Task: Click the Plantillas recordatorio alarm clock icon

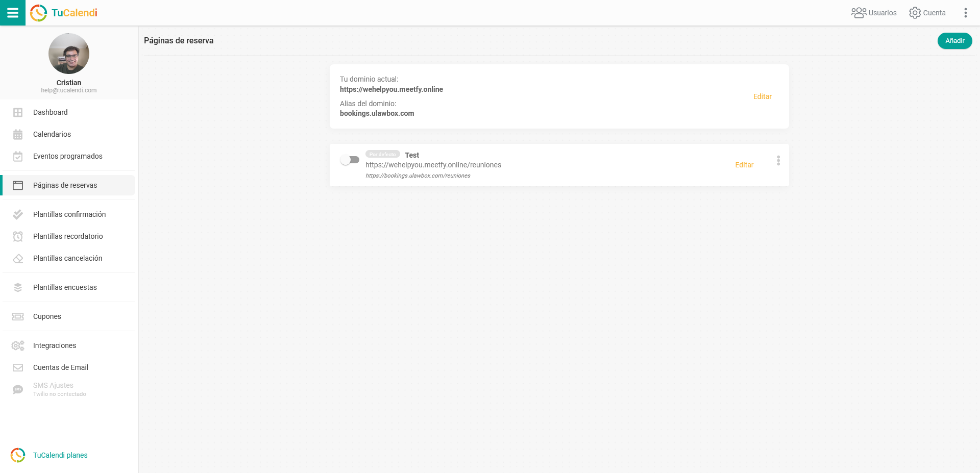Action: [x=18, y=236]
